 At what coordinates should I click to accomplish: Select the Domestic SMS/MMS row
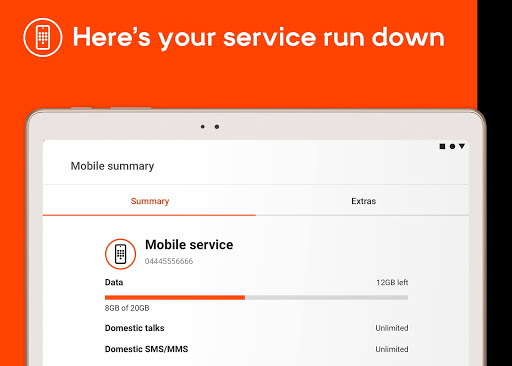[257, 349]
